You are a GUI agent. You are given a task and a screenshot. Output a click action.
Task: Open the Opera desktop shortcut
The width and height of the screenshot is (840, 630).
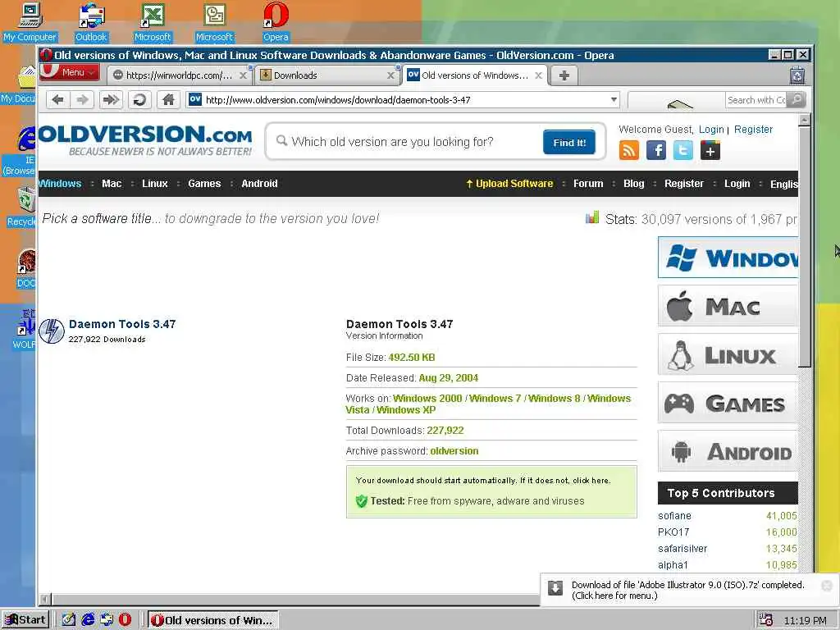coord(276,22)
